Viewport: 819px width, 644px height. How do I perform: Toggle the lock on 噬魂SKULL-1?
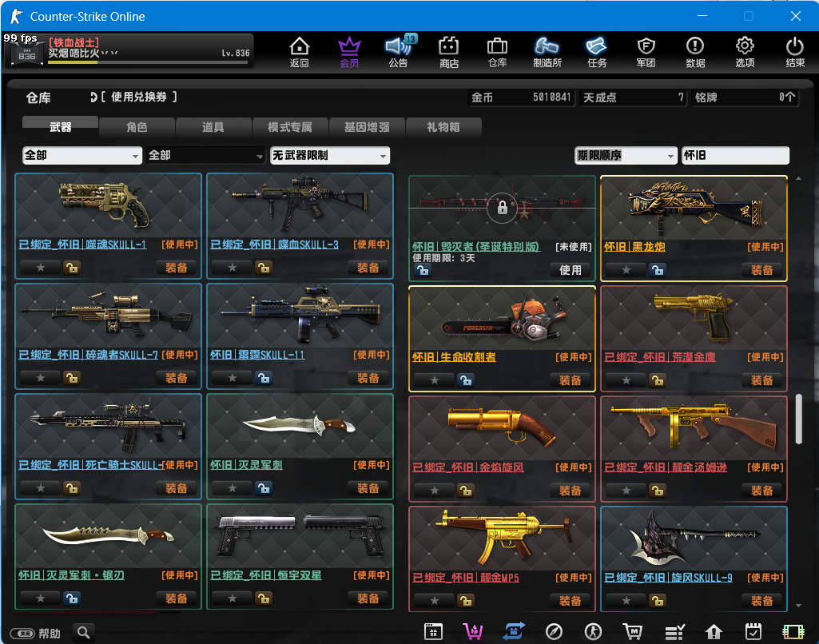[x=71, y=268]
